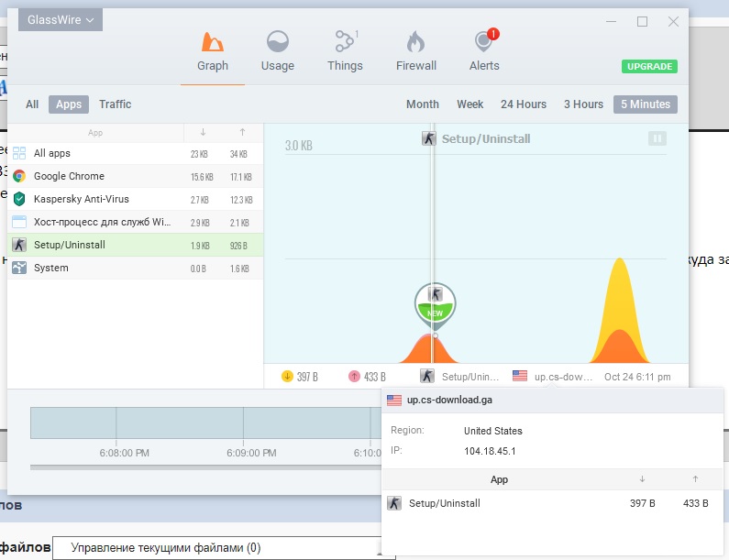Image resolution: width=729 pixels, height=560 pixels.
Task: Click the timeline range selector bar
Action: [x=205, y=423]
